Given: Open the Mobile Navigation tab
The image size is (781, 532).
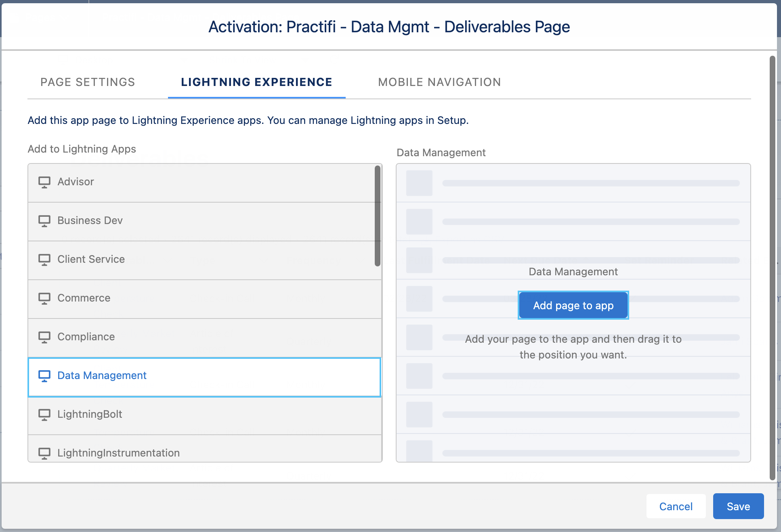Looking at the screenshot, I should (439, 82).
